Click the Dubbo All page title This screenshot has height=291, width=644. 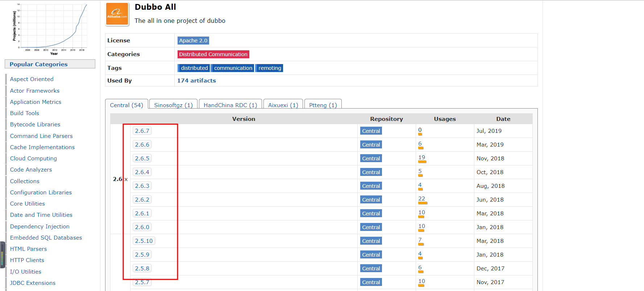(x=155, y=7)
